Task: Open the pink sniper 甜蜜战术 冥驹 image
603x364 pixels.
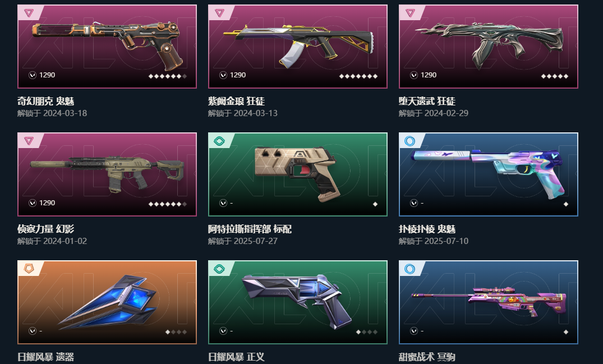Action: coord(489,301)
